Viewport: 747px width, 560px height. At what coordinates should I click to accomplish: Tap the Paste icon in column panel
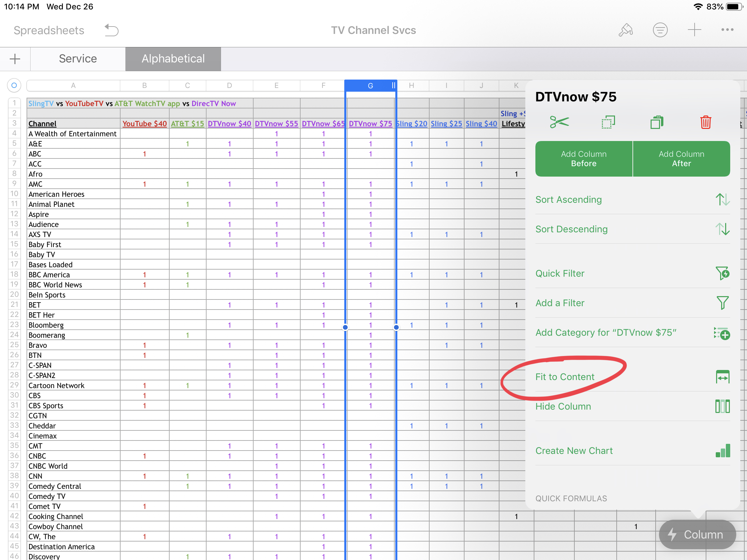coord(657,122)
